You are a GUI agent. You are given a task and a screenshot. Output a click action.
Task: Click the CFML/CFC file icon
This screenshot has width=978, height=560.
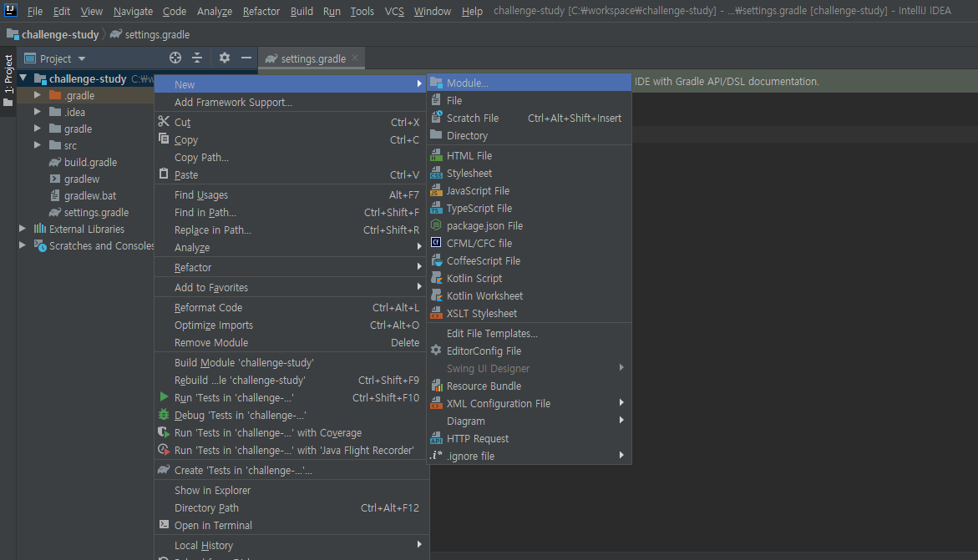(x=436, y=243)
